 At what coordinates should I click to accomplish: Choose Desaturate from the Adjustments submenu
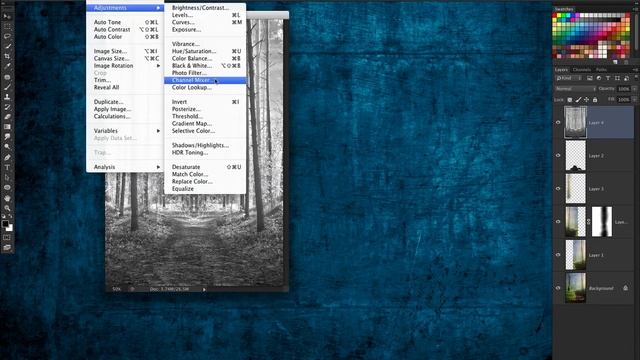(205, 167)
